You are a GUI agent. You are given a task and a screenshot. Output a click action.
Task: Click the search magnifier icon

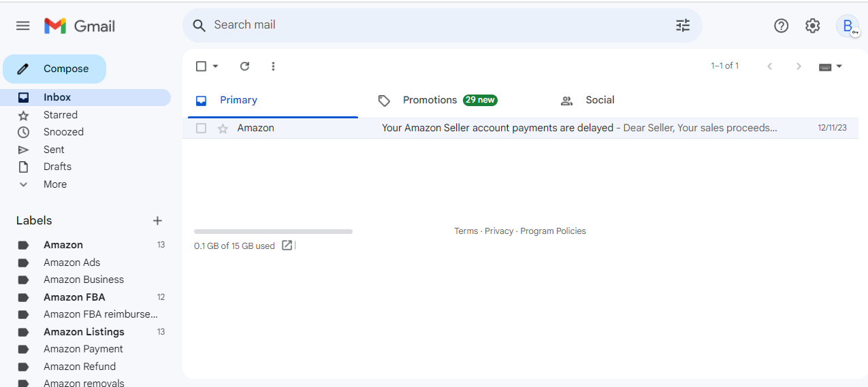click(x=199, y=26)
